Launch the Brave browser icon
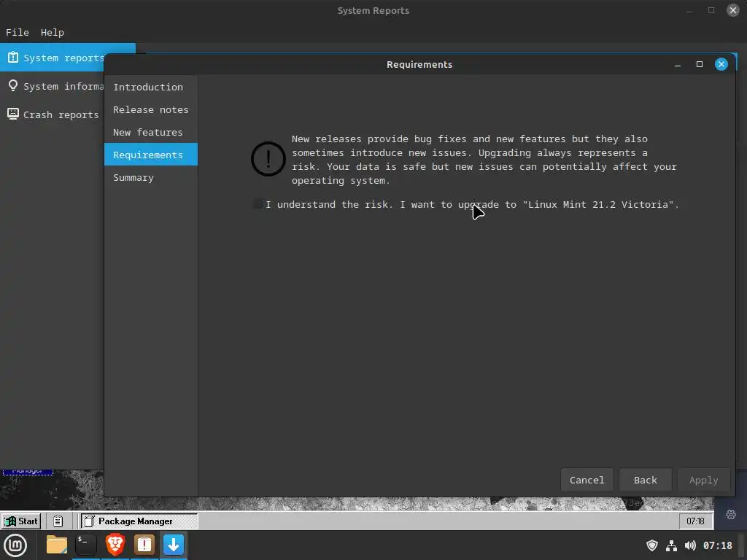 (x=115, y=545)
